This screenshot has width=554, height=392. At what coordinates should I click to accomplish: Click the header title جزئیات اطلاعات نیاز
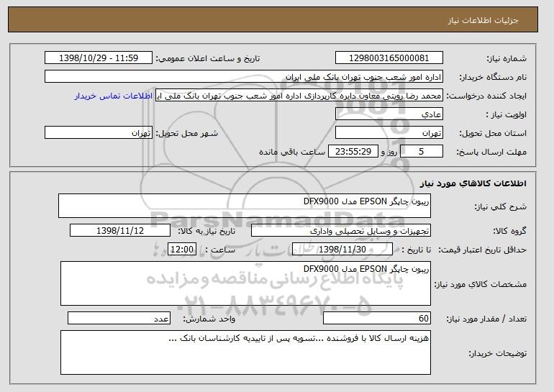(483, 20)
